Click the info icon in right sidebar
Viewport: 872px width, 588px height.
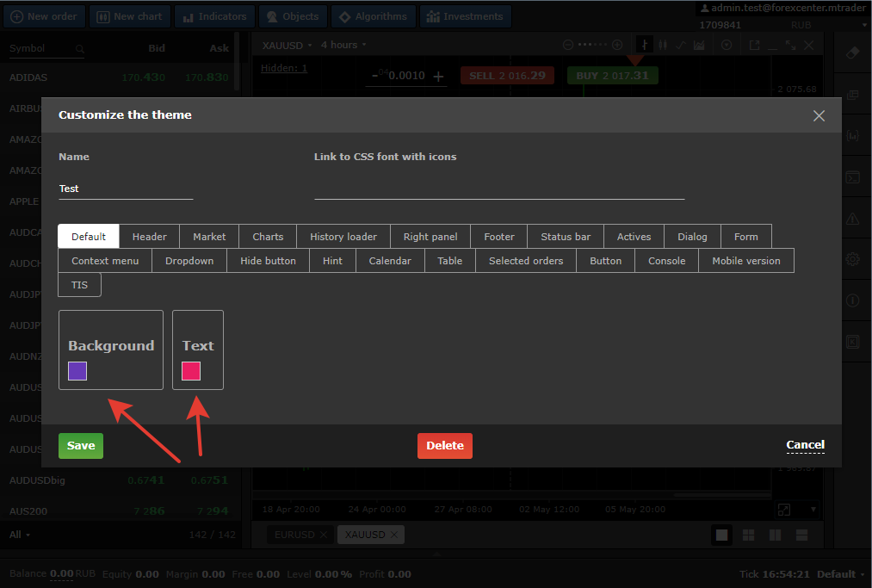coord(852,300)
